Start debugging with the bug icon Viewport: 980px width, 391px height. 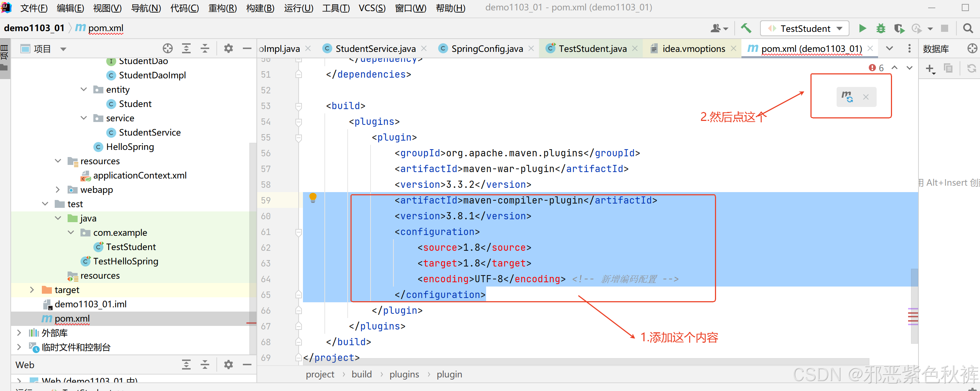881,29
